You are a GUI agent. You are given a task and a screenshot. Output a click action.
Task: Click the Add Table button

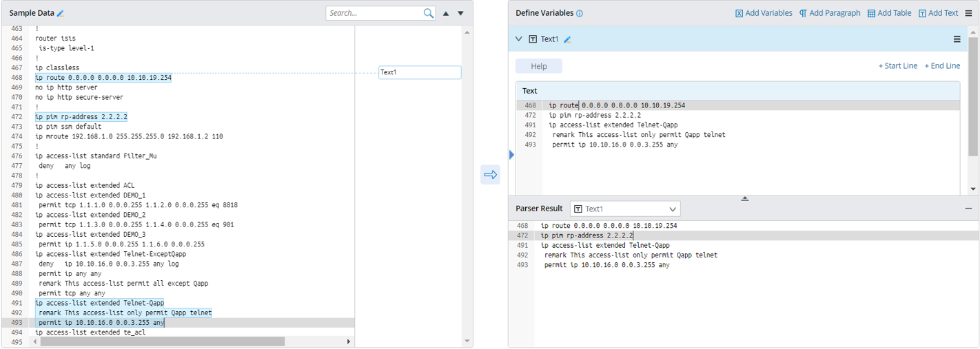(x=889, y=13)
